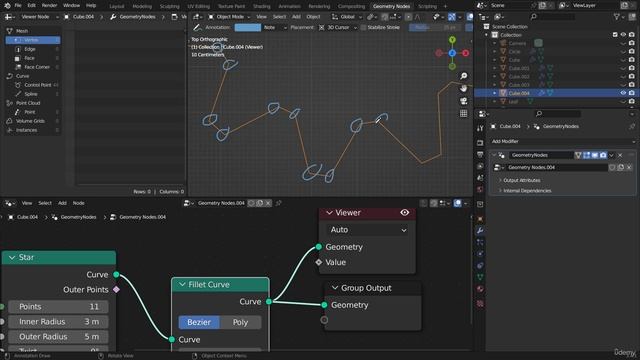The height and width of the screenshot is (360, 640).
Task: Click the viewport zoom magnifier icon
Action: point(464,76)
